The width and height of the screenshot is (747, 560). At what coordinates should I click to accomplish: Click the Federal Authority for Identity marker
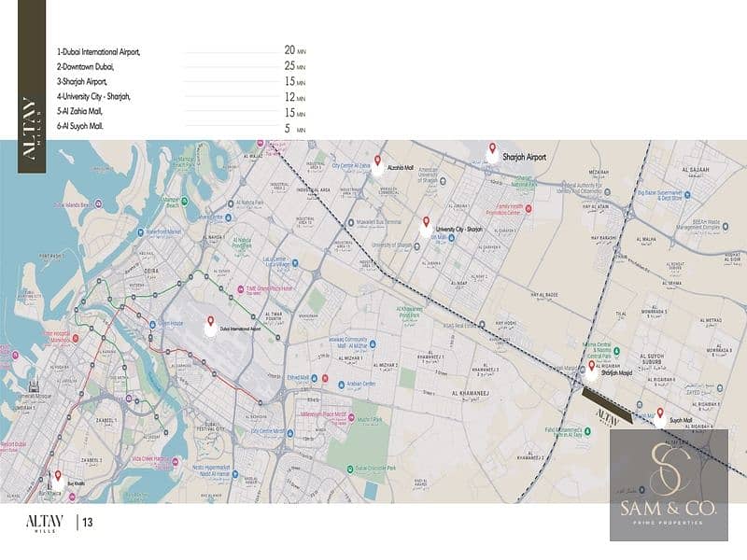[x=608, y=192]
